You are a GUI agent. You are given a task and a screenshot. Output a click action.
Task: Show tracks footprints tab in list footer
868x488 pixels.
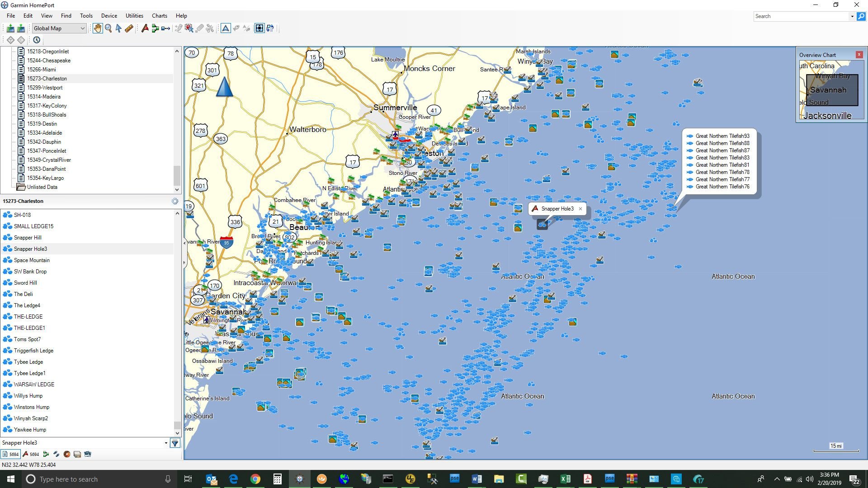pyautogui.click(x=56, y=454)
